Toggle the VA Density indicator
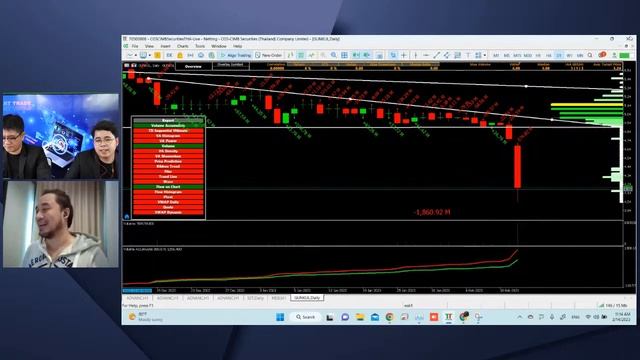 [x=168, y=151]
